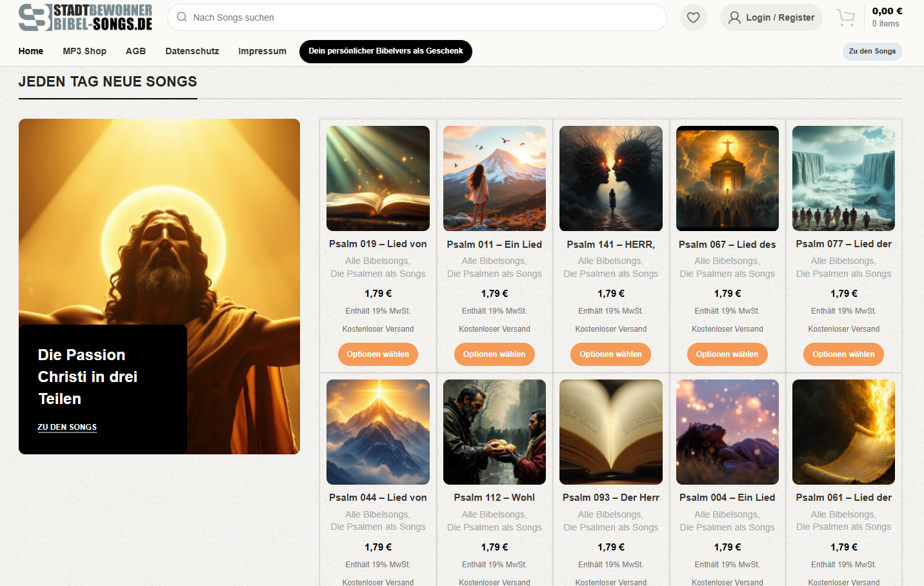Go to the Impressum page
Image resolution: width=924 pixels, height=586 pixels.
click(x=262, y=51)
